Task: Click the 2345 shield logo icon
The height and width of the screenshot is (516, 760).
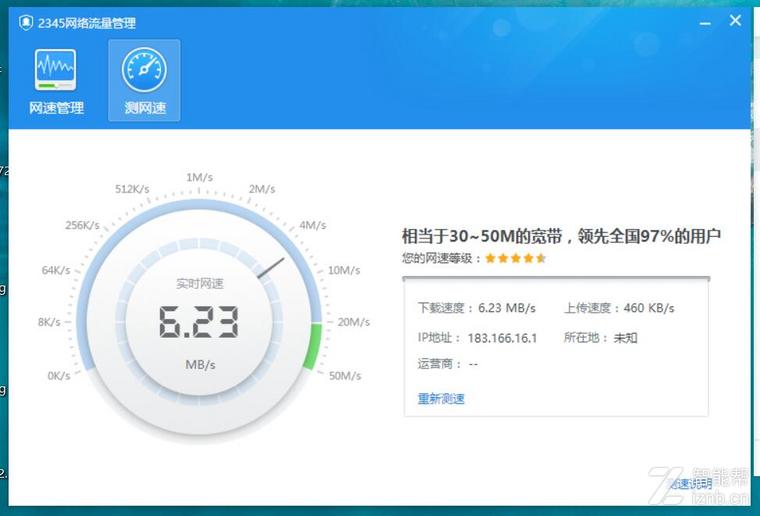Action: pyautogui.click(x=25, y=22)
